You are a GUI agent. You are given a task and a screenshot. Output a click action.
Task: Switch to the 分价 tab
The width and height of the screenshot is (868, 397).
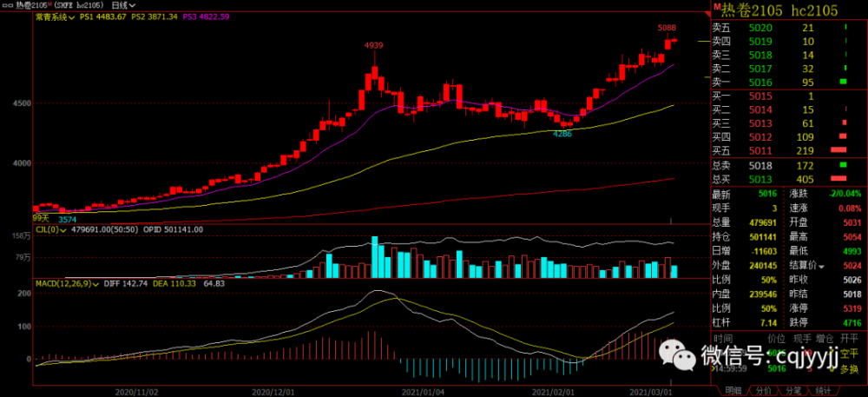click(x=762, y=391)
